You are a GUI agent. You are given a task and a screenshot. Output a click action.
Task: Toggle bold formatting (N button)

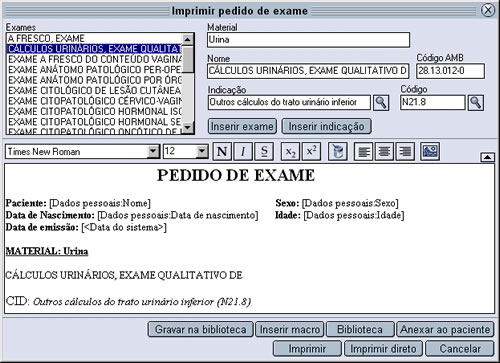[x=222, y=152]
